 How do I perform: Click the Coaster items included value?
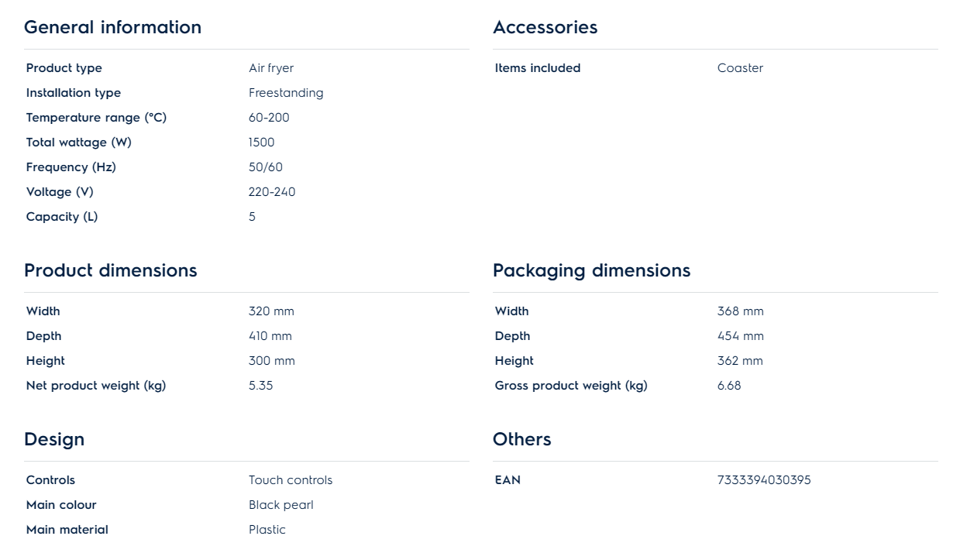click(740, 68)
